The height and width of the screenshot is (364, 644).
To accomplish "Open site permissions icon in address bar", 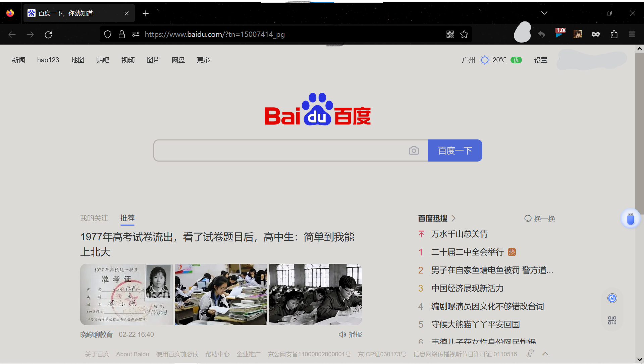I will click(136, 34).
